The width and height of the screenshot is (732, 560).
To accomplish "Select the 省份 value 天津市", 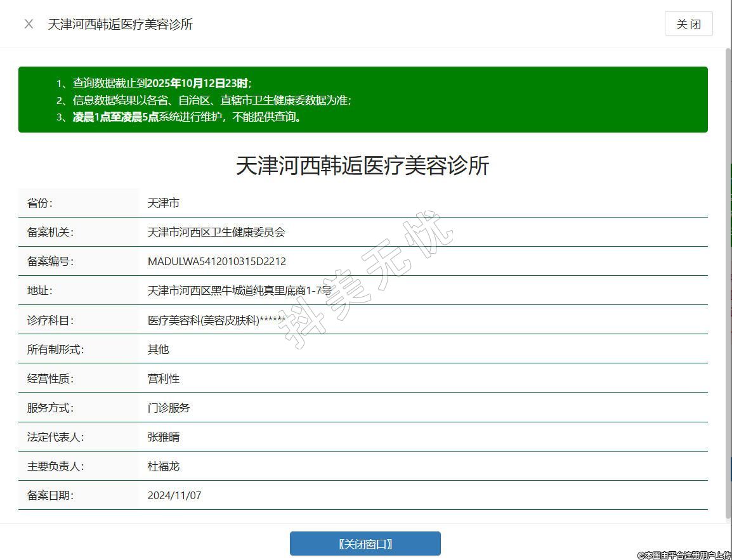I will (x=163, y=203).
